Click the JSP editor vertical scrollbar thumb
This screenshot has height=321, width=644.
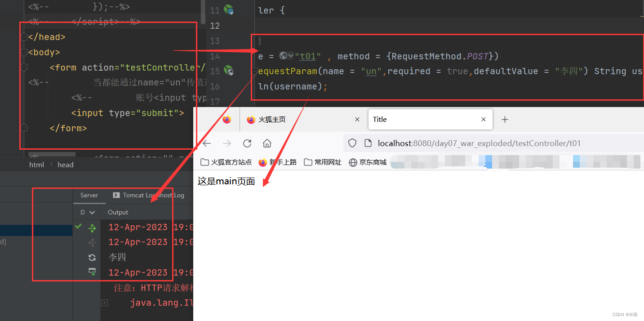coord(203,12)
